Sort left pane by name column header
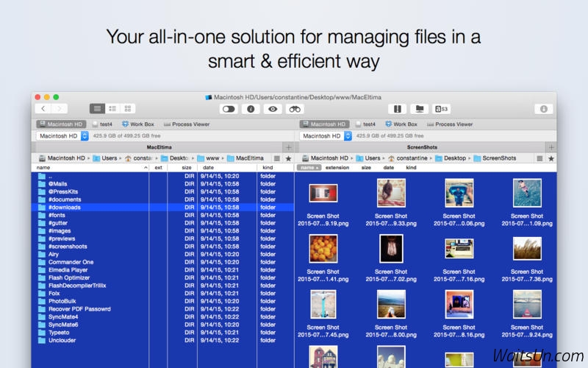 click(x=88, y=168)
